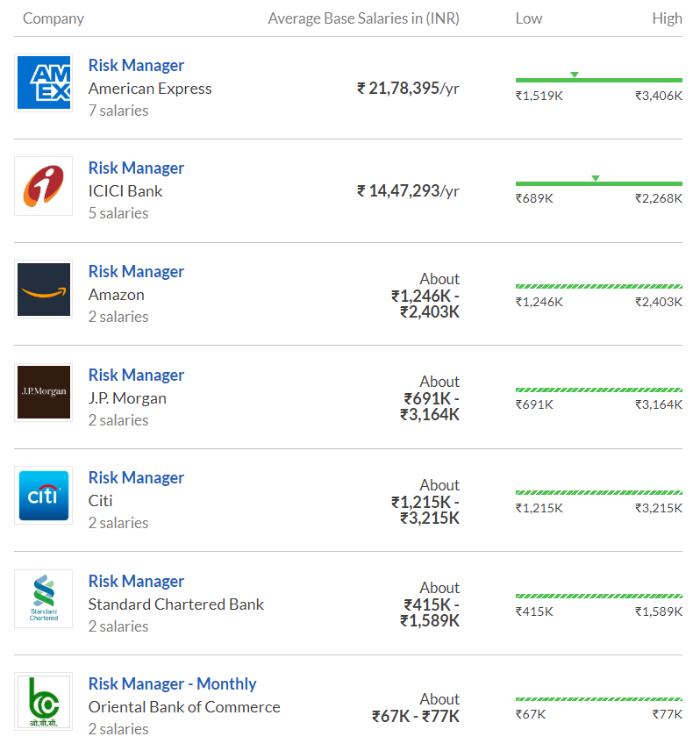Open Risk Manager link for ICICI Bank
The height and width of the screenshot is (751, 700).
(136, 168)
